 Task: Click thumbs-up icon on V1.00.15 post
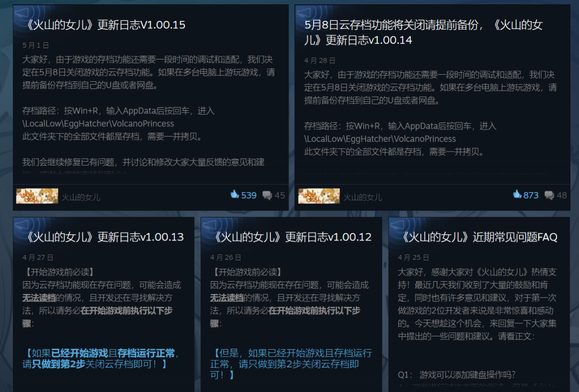235,194
